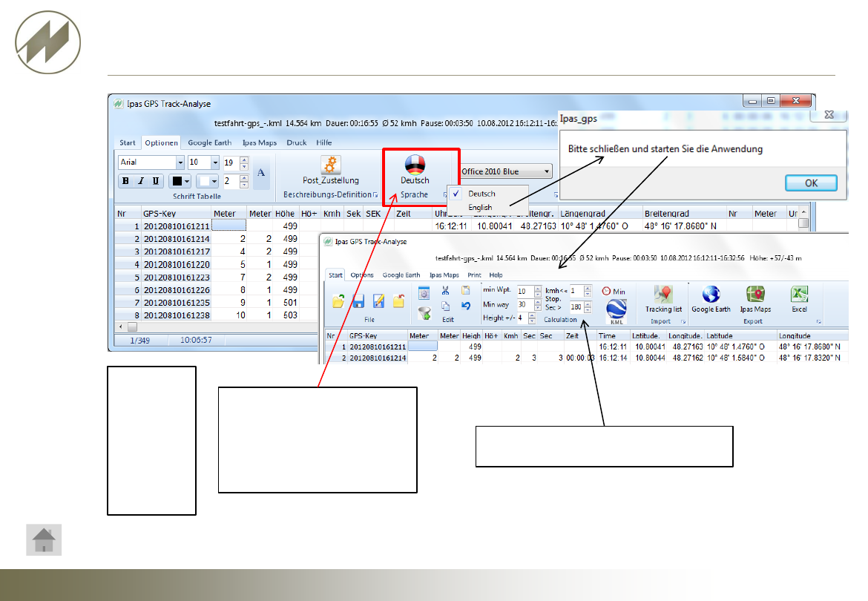Click the scissors cut icon
The height and width of the screenshot is (601, 868).
(446, 291)
